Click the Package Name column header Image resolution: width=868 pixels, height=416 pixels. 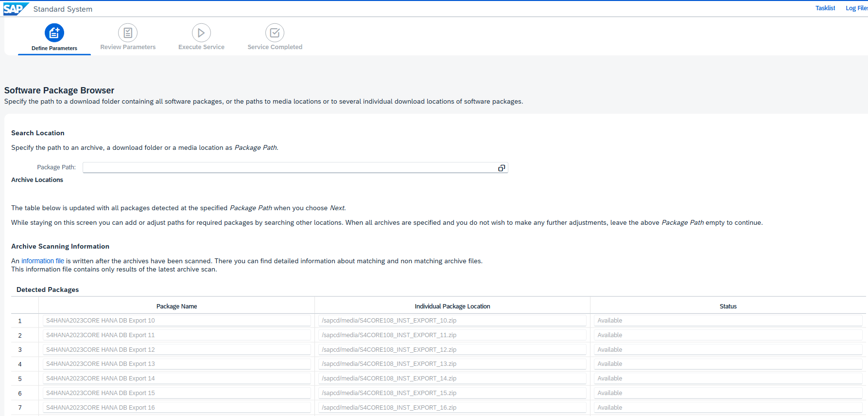(x=176, y=307)
